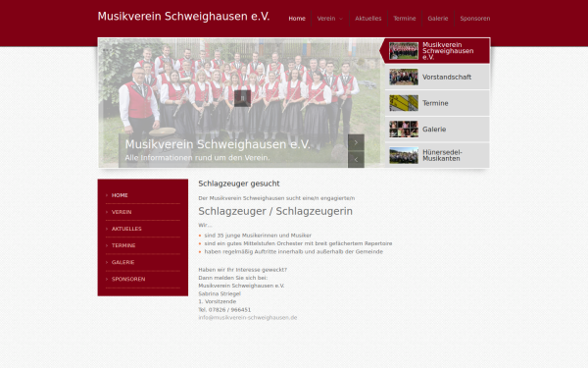This screenshot has height=368, width=588.
Task: Open Termine in the top navigation bar
Action: coord(404,19)
